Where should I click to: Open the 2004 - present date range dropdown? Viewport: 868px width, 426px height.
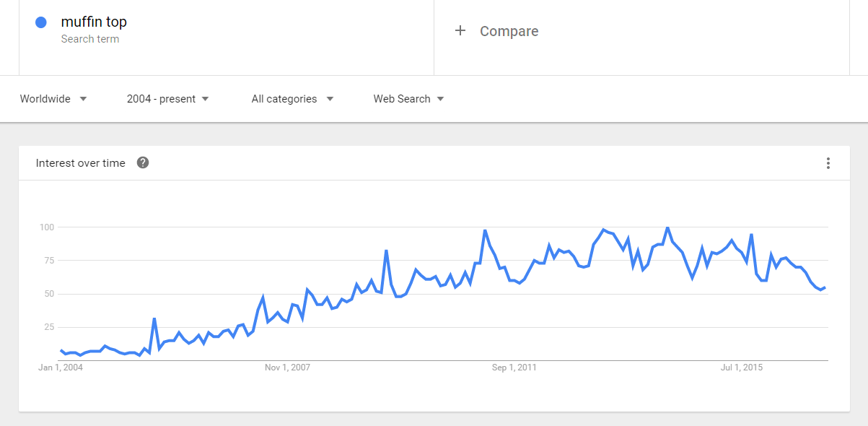click(168, 99)
